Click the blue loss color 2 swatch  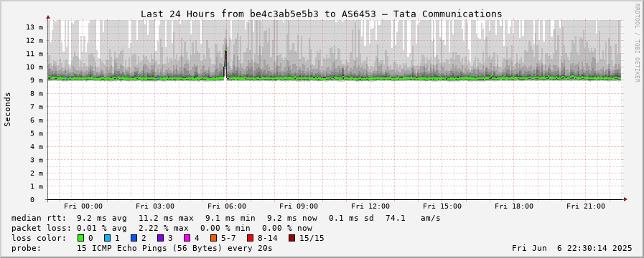tap(134, 238)
